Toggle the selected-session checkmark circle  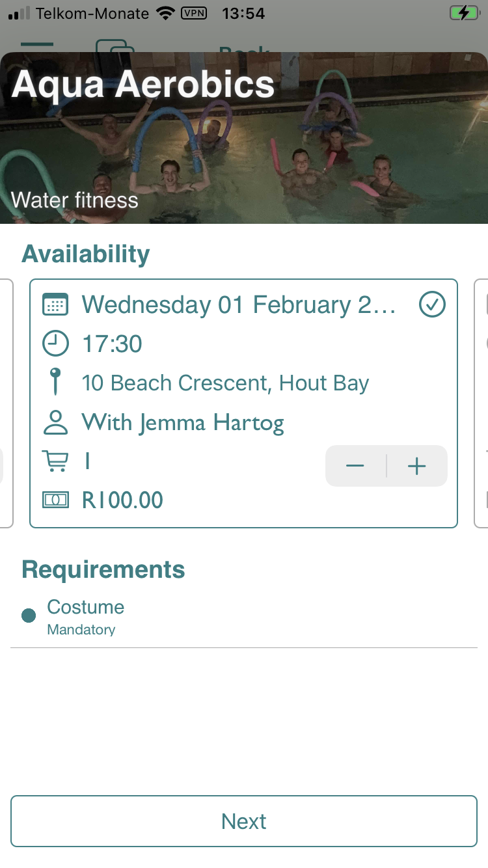(432, 304)
